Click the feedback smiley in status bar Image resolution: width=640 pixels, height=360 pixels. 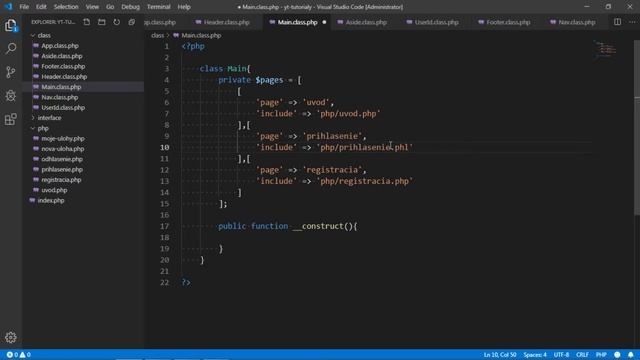click(x=617, y=355)
